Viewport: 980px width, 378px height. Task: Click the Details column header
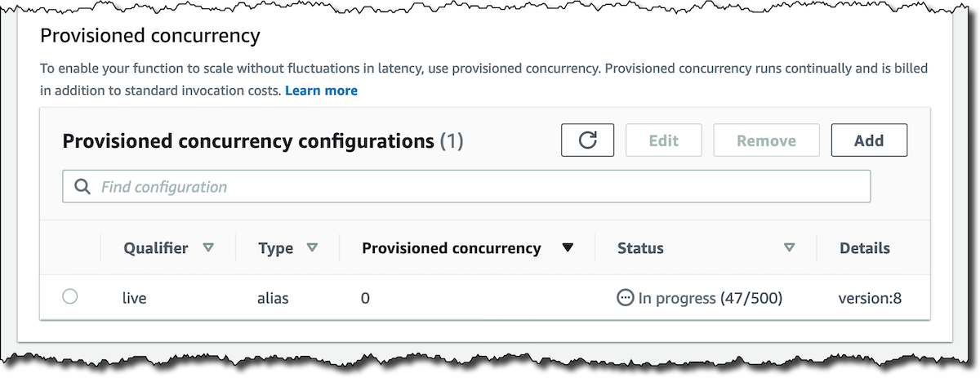coord(864,248)
